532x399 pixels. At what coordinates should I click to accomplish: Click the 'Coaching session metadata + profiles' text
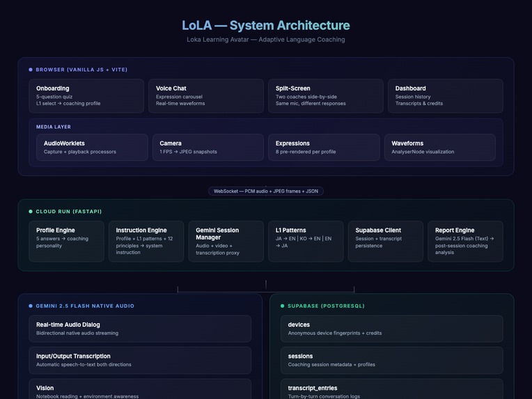tap(331, 365)
